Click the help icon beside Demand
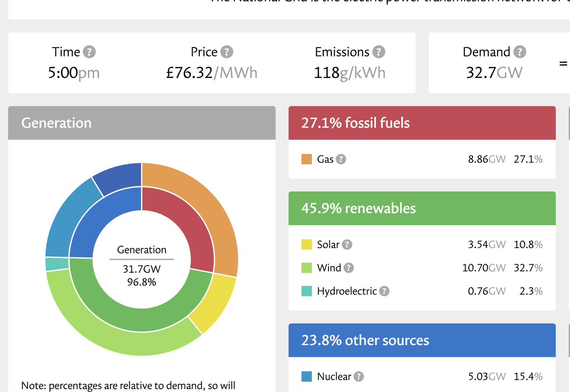The width and height of the screenshot is (570, 392). pos(520,52)
